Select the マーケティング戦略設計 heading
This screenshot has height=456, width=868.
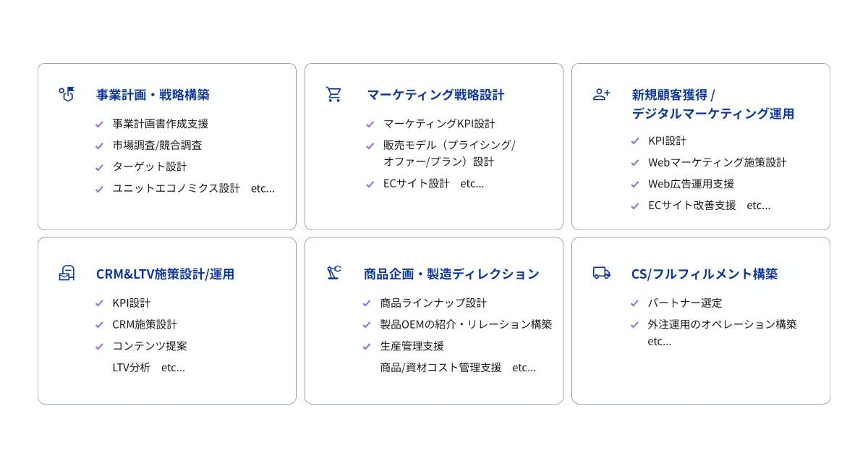pos(435,94)
